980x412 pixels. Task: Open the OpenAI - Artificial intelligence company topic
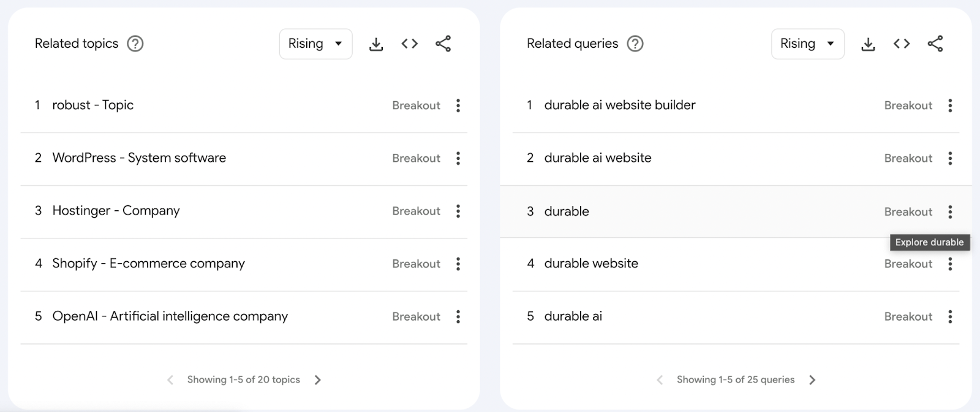(170, 316)
